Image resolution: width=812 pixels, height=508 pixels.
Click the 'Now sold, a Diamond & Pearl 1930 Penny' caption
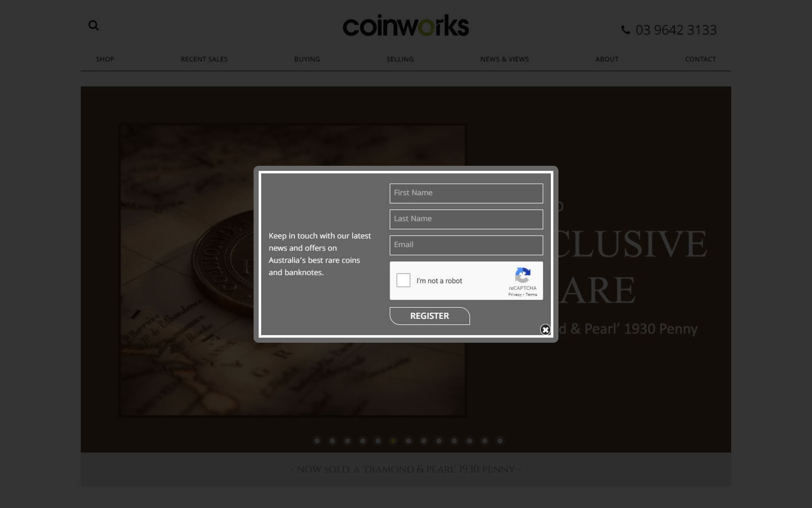(405, 469)
